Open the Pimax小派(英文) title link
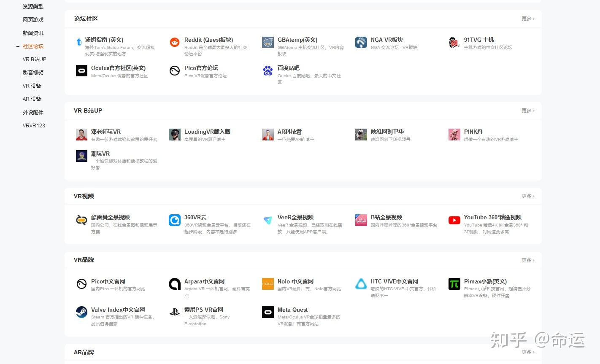 click(486, 281)
